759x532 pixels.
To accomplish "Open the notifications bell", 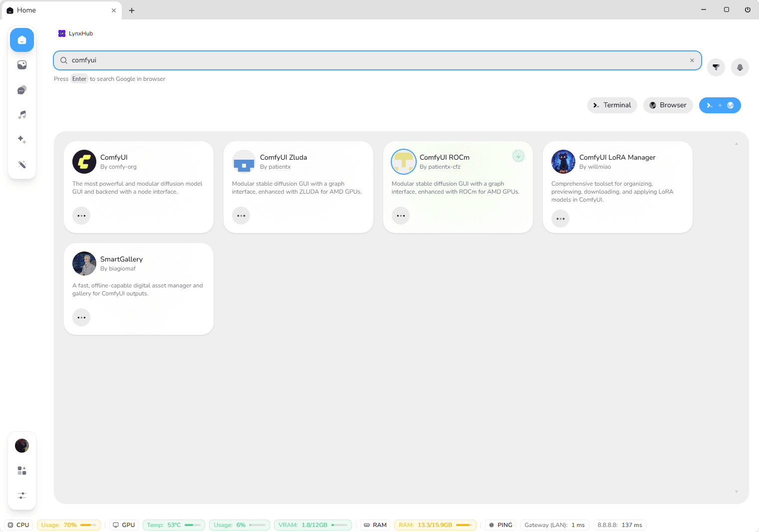I will (740, 67).
